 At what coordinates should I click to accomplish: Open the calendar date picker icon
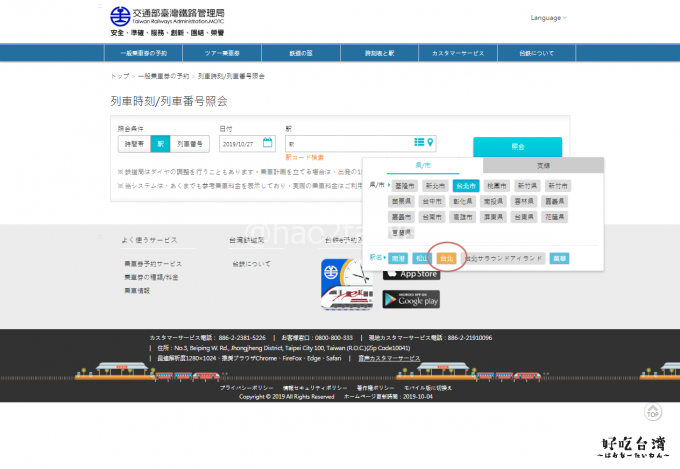[x=267, y=143]
